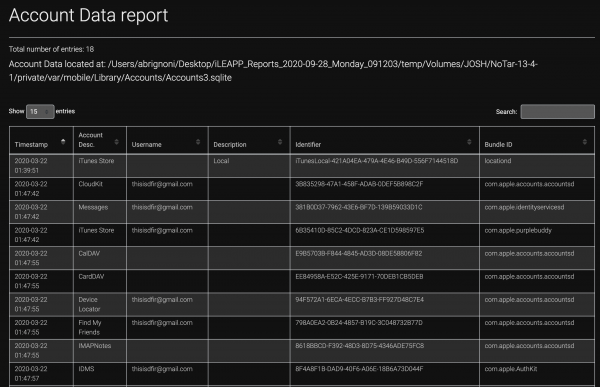
Task: Open the Show entries count dropdown
Action: [x=40, y=111]
